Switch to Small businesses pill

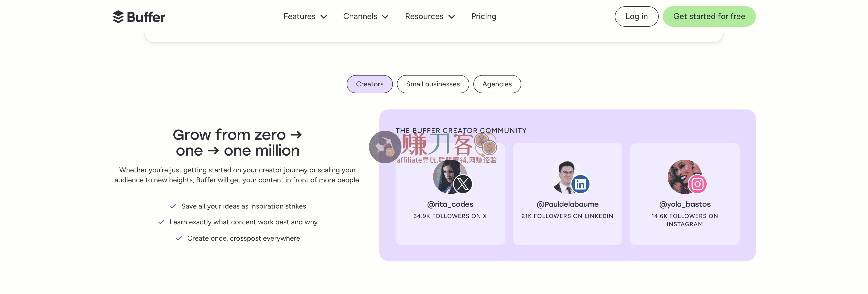coord(433,84)
